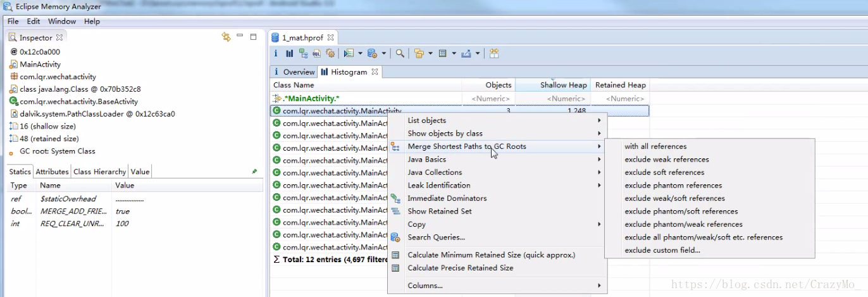Screen dimensions: 868x297
Task: Sort by the Retained Heap column header
Action: [620, 85]
